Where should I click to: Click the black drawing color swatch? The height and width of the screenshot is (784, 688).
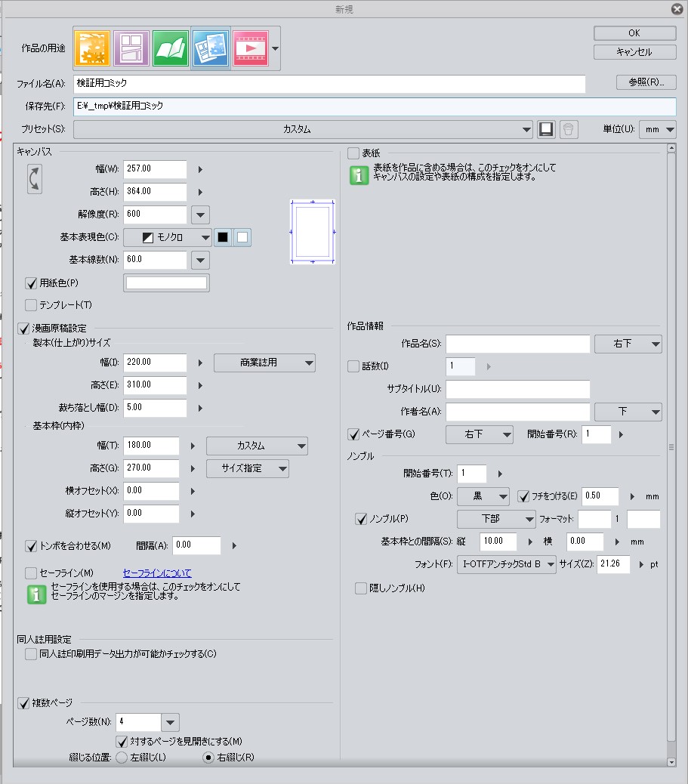(223, 237)
